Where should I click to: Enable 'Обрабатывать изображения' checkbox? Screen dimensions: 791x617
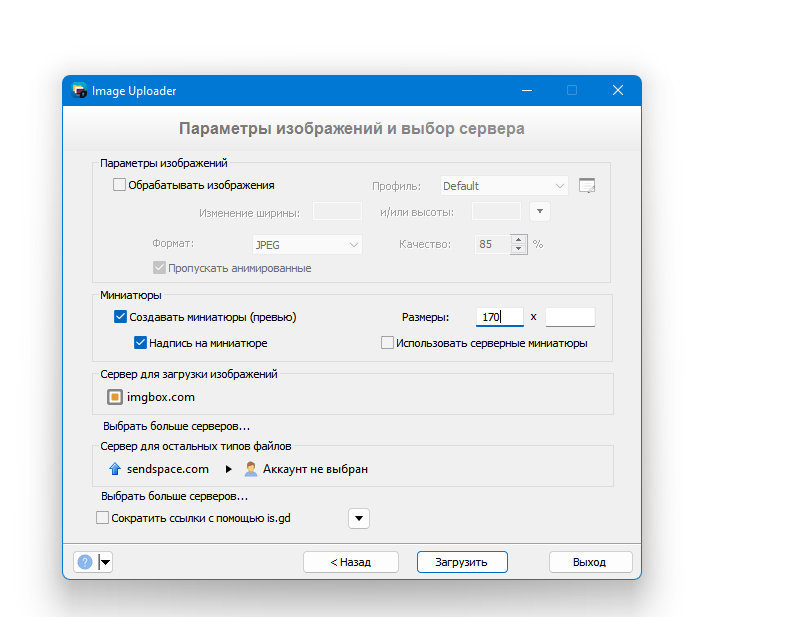pos(119,185)
